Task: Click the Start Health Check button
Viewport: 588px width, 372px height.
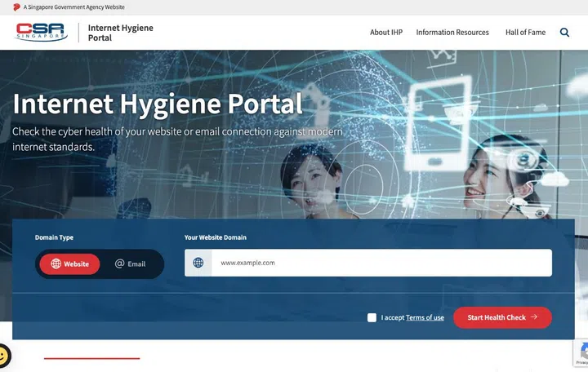Action: point(502,317)
